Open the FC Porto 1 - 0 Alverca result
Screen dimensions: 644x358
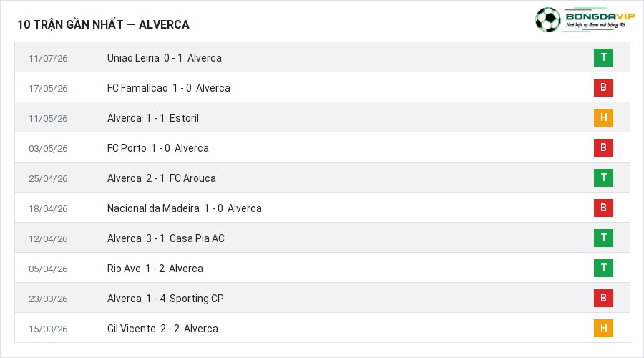157,148
